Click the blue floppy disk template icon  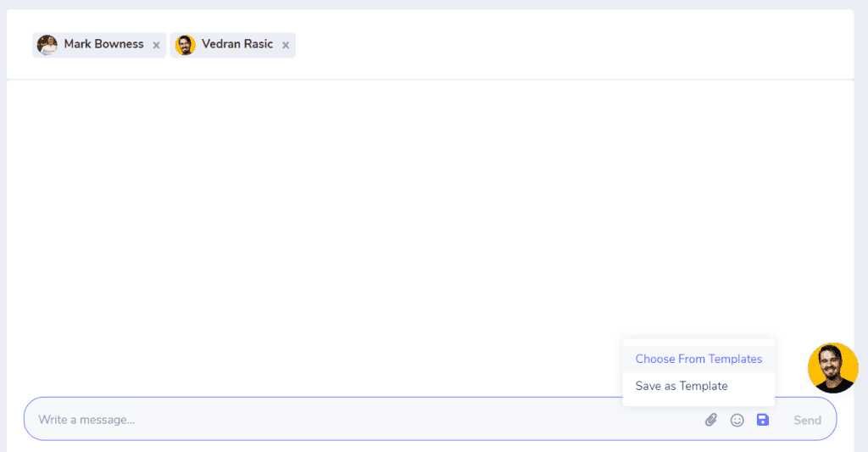[x=763, y=420]
